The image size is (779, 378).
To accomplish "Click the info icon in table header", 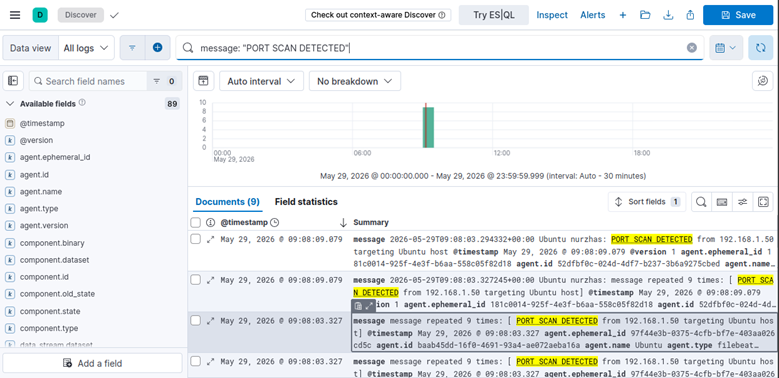I will pyautogui.click(x=210, y=222).
